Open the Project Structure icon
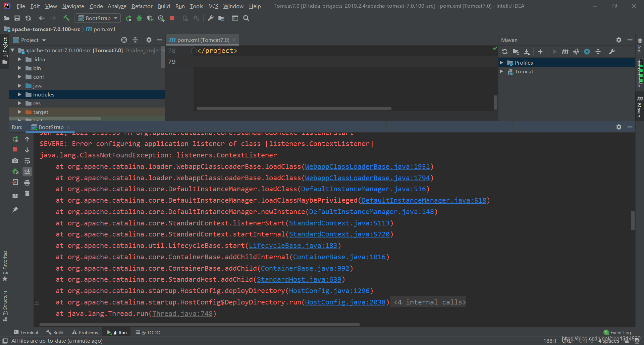Viewport: 644px width, 345px height. click(x=221, y=18)
